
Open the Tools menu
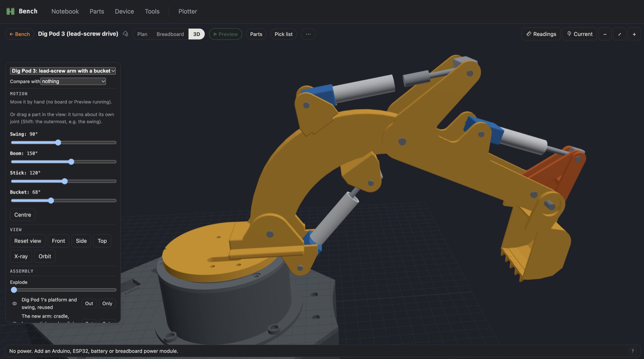point(152,11)
